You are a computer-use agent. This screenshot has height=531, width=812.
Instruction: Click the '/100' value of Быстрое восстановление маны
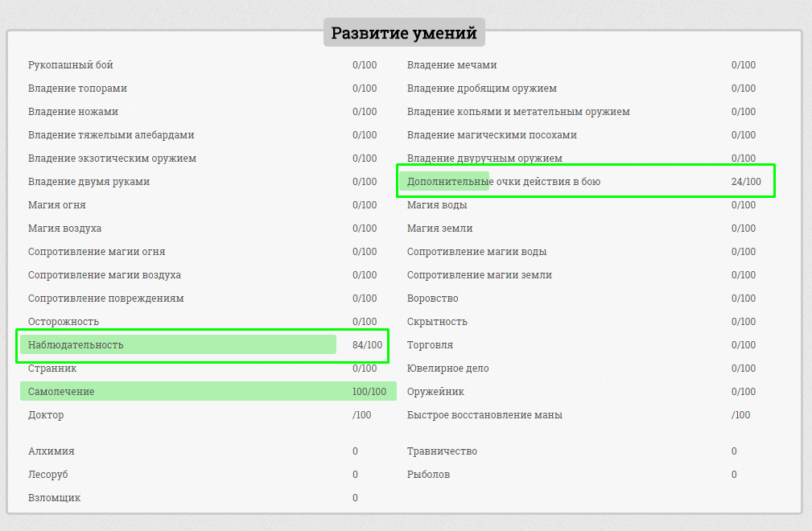point(740,414)
